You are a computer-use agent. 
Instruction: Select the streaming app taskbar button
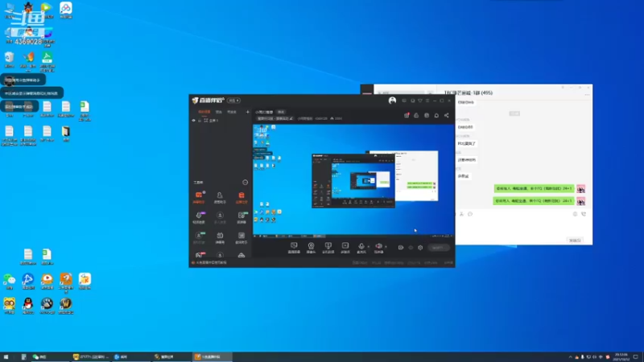213,357
